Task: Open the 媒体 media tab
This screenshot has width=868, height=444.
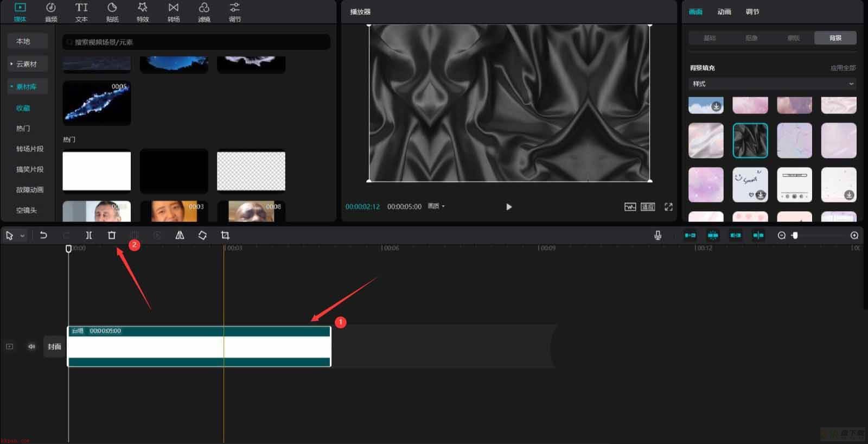Action: [20, 12]
